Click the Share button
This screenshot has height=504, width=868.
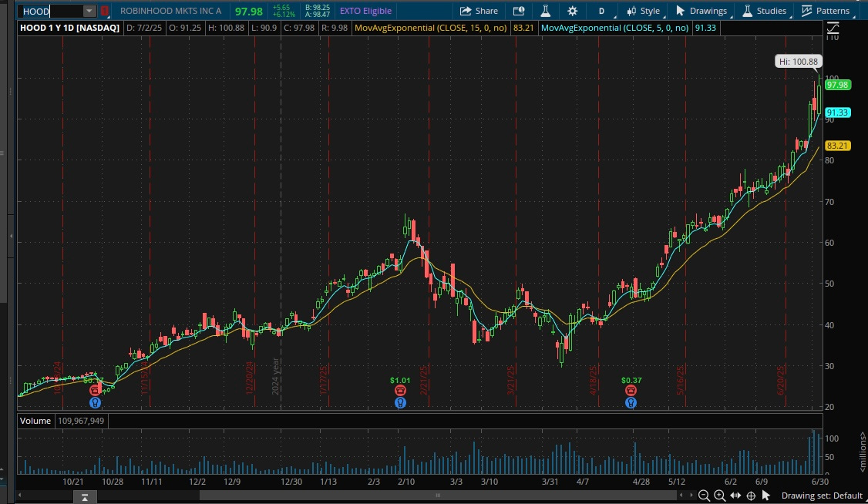479,11
